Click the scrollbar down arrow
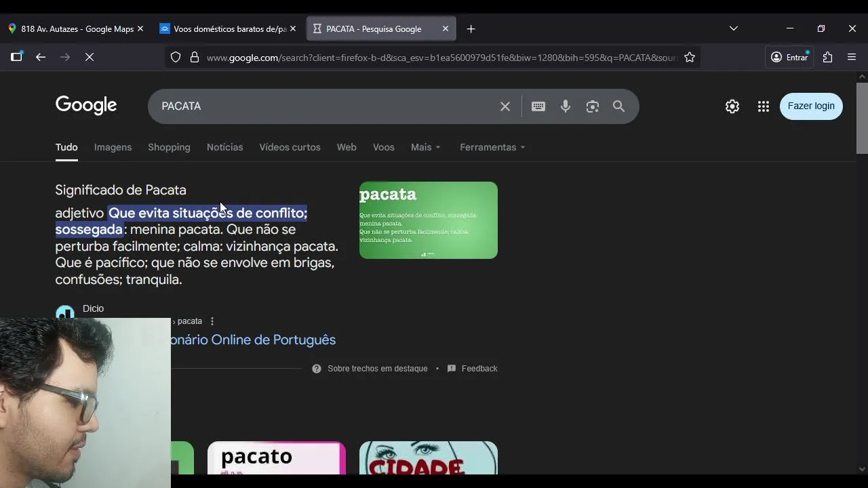Viewport: 868px width, 488px height. pyautogui.click(x=862, y=468)
